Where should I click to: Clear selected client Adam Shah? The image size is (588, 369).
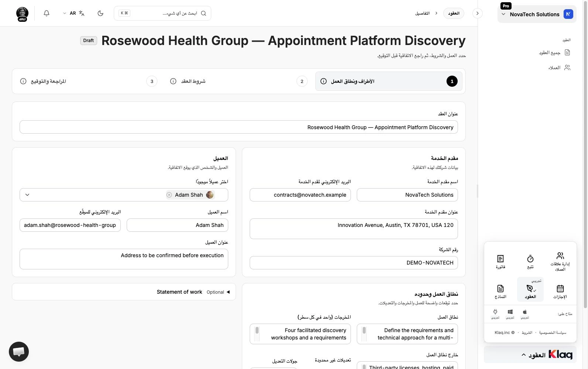coord(169,195)
